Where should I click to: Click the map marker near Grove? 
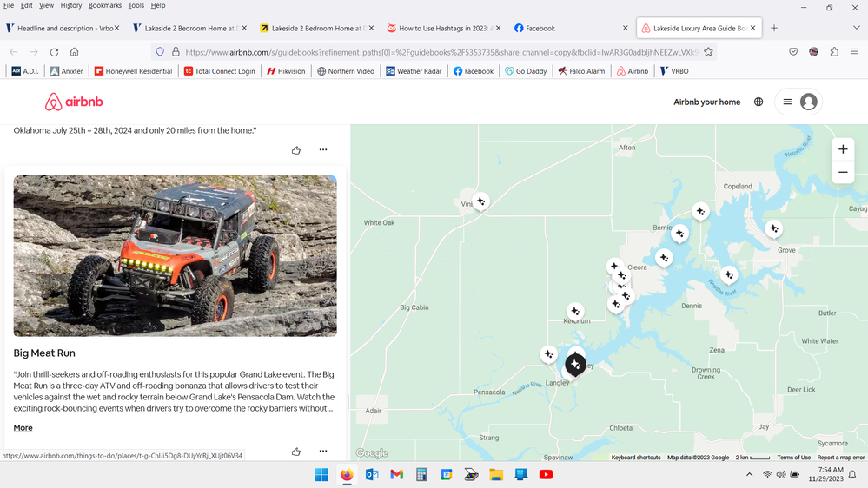[773, 229]
